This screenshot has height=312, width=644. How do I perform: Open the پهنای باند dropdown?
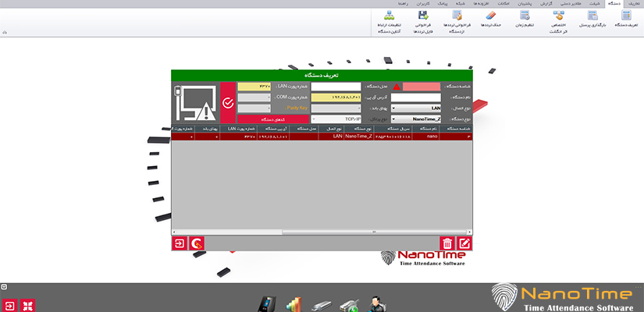336,108
